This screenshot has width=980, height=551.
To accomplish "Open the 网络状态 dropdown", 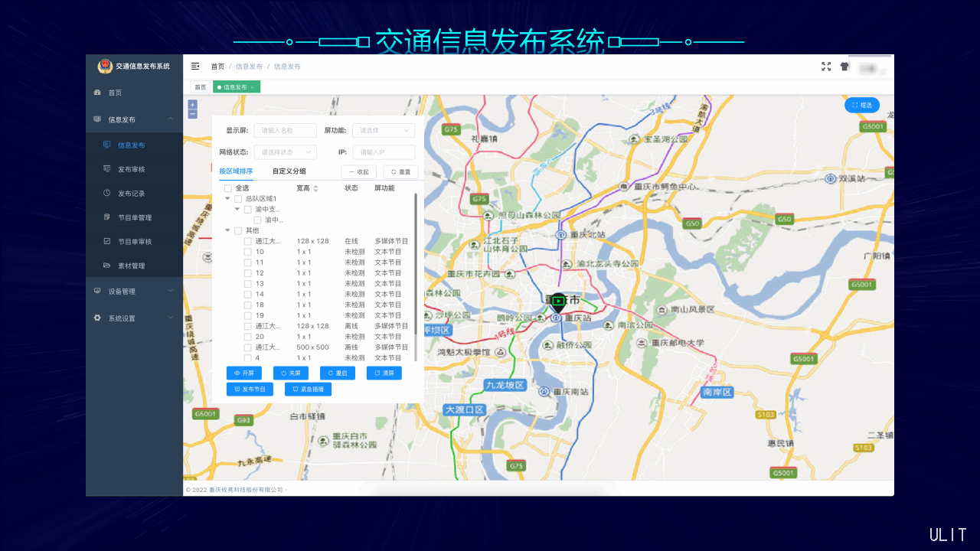I will 285,152.
